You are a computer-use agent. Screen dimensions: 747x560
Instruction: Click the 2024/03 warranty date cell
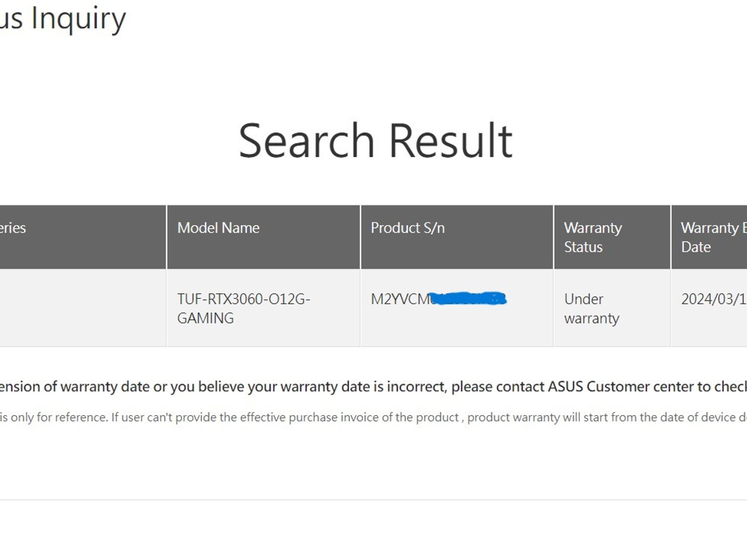709,308
